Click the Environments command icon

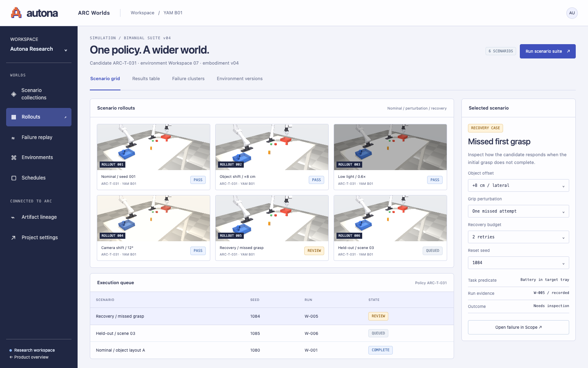point(13,157)
